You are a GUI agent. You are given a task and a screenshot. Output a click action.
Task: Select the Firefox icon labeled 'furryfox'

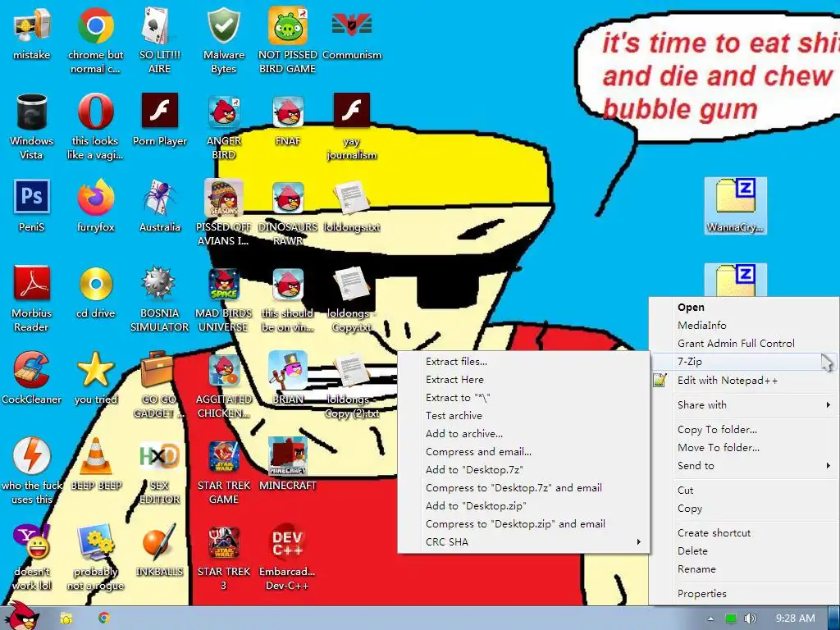point(95,197)
